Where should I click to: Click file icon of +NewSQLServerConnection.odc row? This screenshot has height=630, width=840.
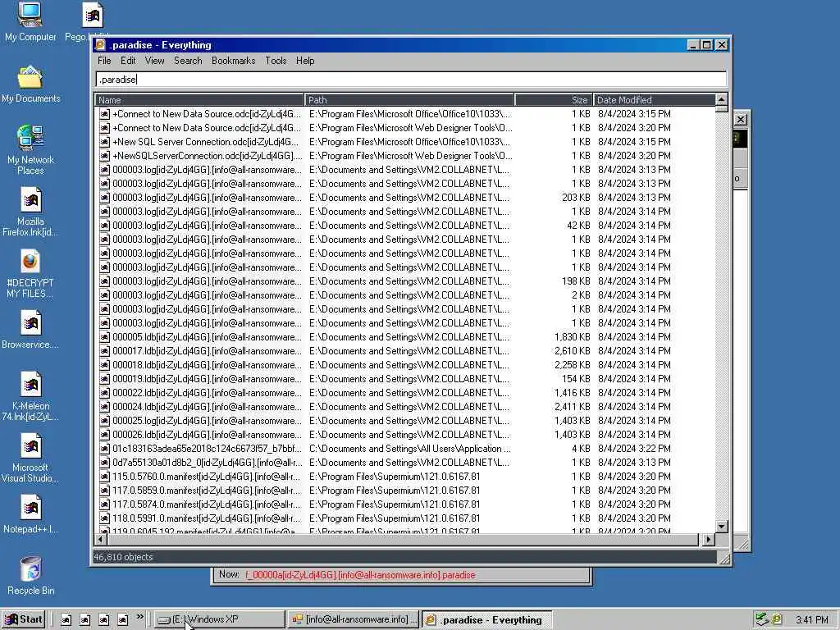104,156
